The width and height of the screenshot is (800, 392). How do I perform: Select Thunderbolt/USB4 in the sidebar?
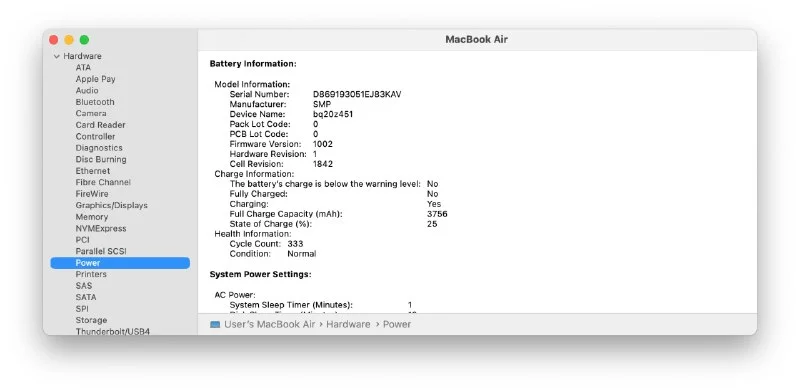pyautogui.click(x=113, y=331)
